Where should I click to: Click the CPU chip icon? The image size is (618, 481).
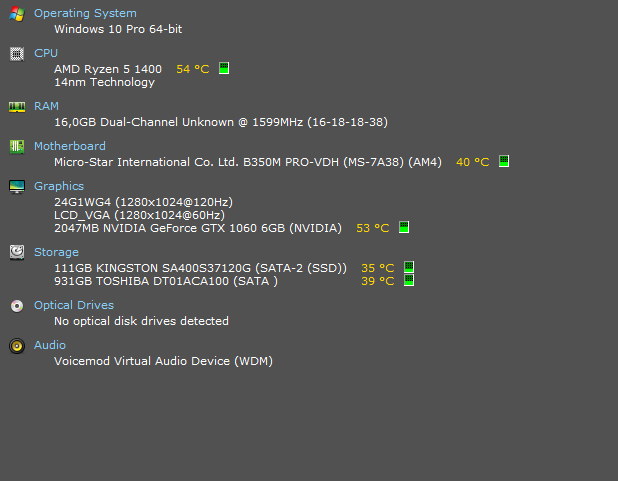pos(17,54)
